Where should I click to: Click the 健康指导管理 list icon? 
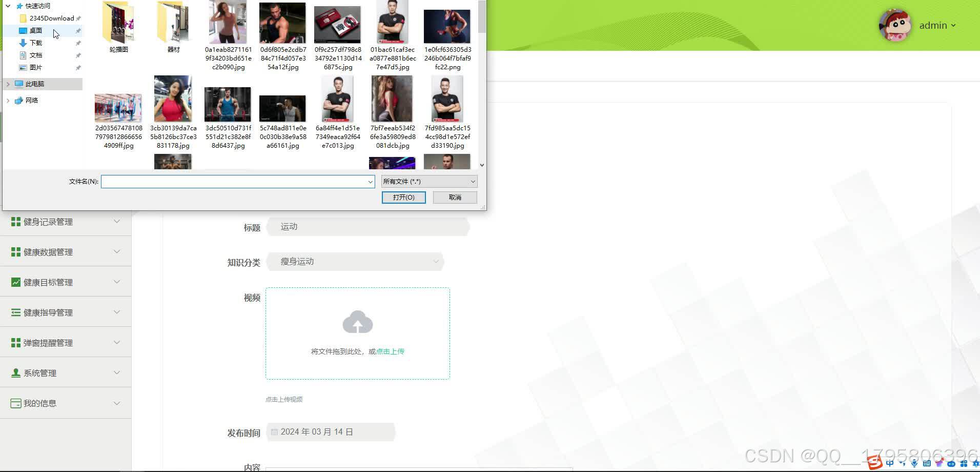point(16,312)
